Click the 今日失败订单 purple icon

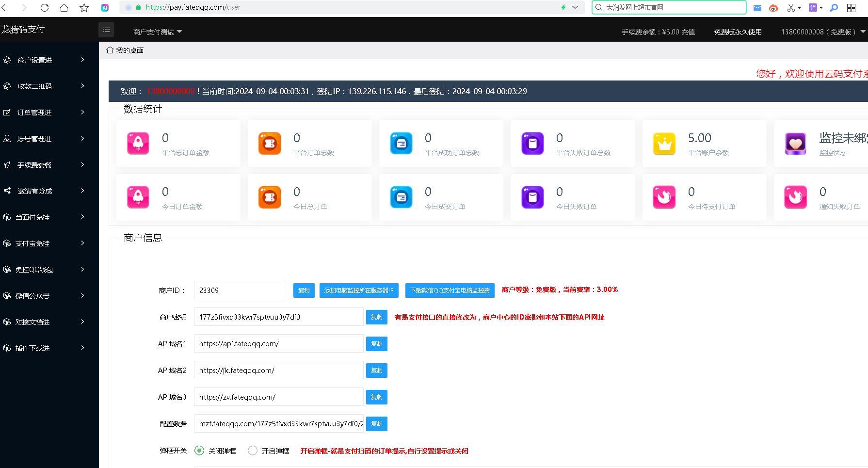click(x=532, y=197)
